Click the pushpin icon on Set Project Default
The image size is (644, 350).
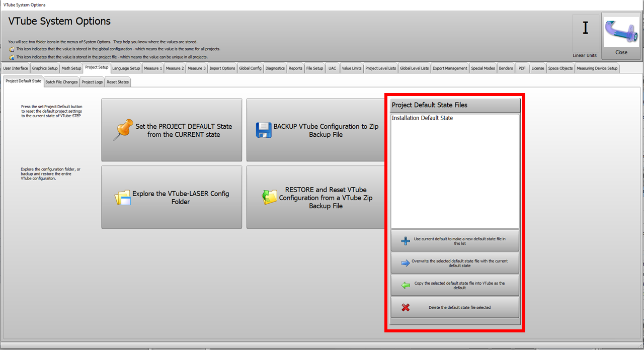[x=123, y=130]
